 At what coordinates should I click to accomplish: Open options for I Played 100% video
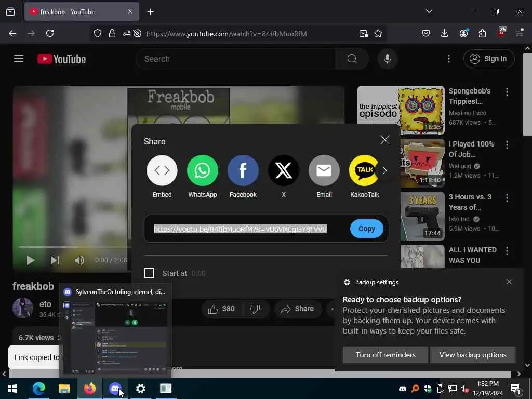[507, 145]
